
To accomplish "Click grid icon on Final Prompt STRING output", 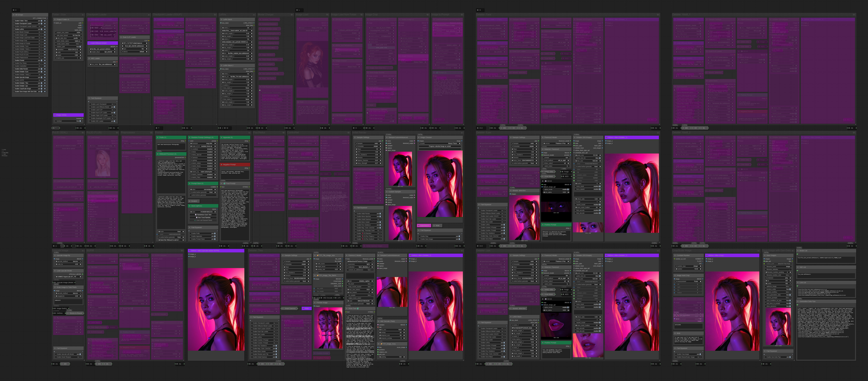I will [x=249, y=187].
